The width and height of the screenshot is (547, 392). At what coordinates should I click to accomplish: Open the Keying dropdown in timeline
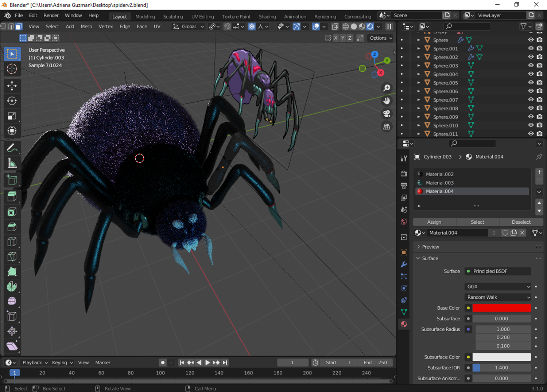click(x=62, y=362)
